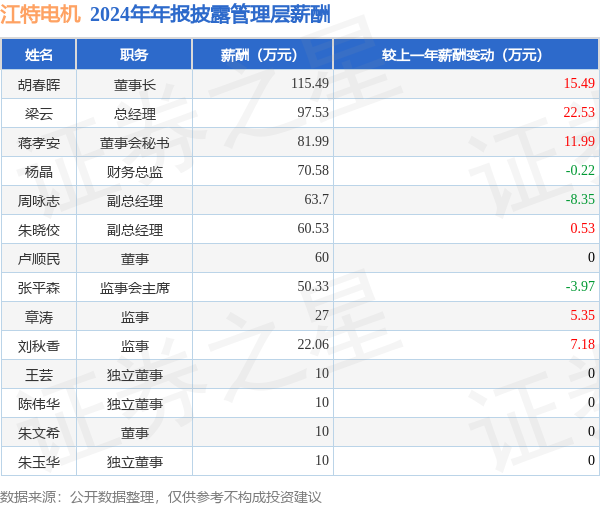
Task: Select the 姓名 column header
Action: tap(39, 55)
